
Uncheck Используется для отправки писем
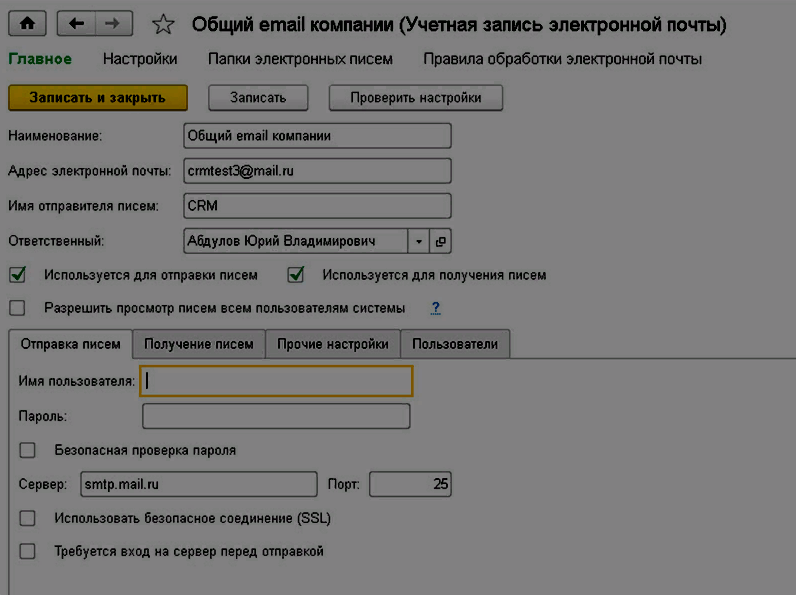pos(17,275)
